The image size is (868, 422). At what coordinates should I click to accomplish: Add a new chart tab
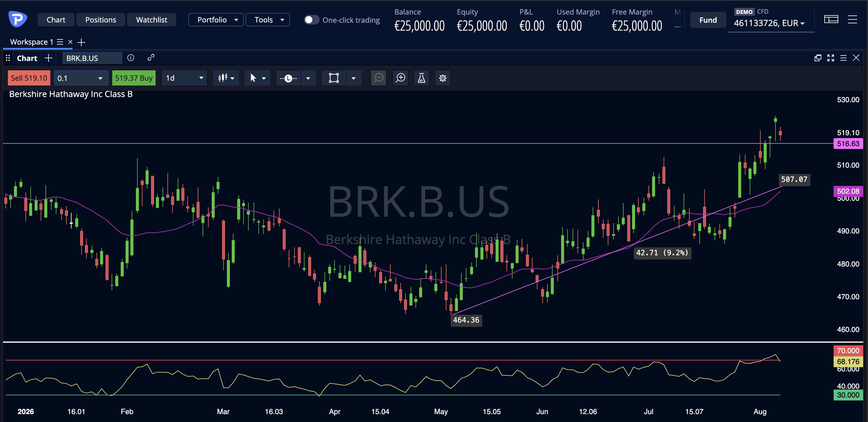point(49,58)
